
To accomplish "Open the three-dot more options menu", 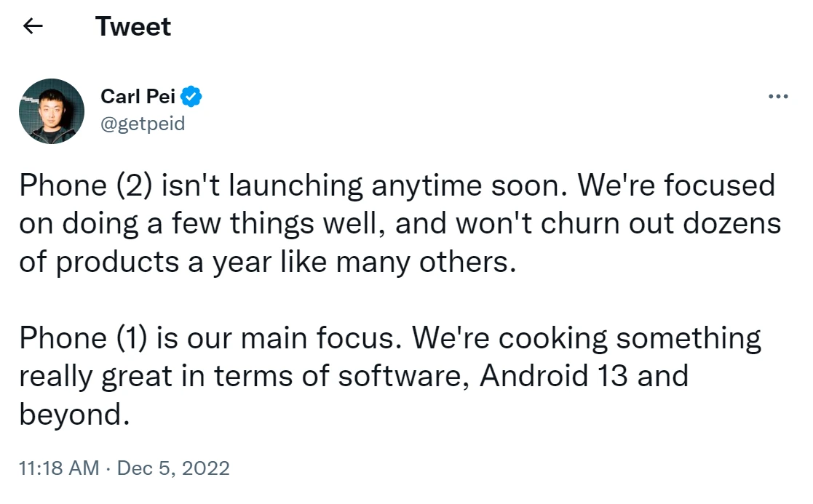I will coord(778,96).
